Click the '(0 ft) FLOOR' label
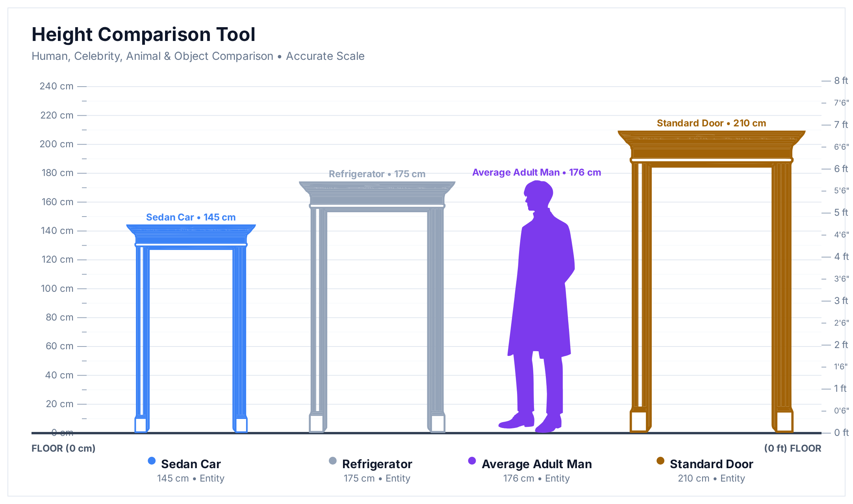Screen dimensions: 853x504 point(793,448)
